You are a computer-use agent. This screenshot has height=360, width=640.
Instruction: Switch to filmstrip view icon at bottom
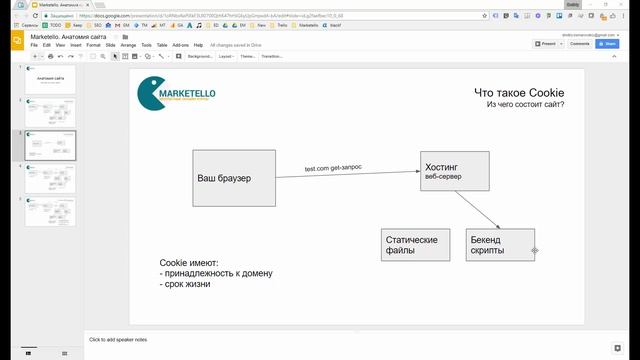28,353
